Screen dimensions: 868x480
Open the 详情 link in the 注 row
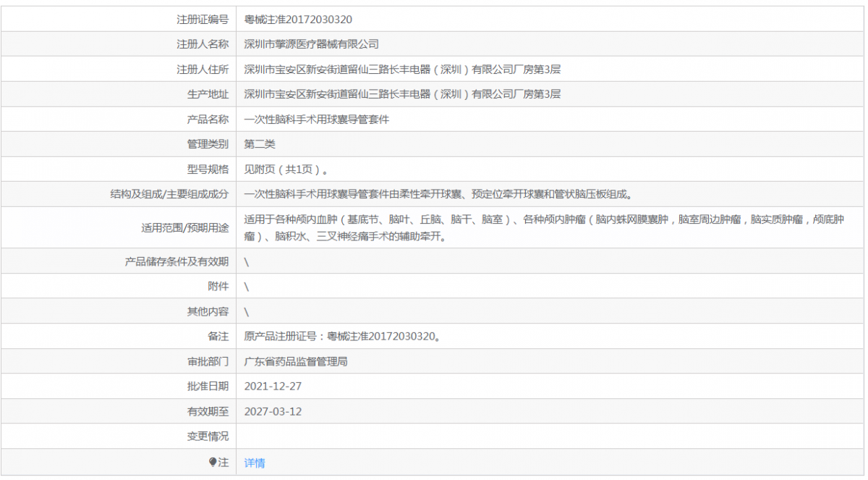point(255,463)
